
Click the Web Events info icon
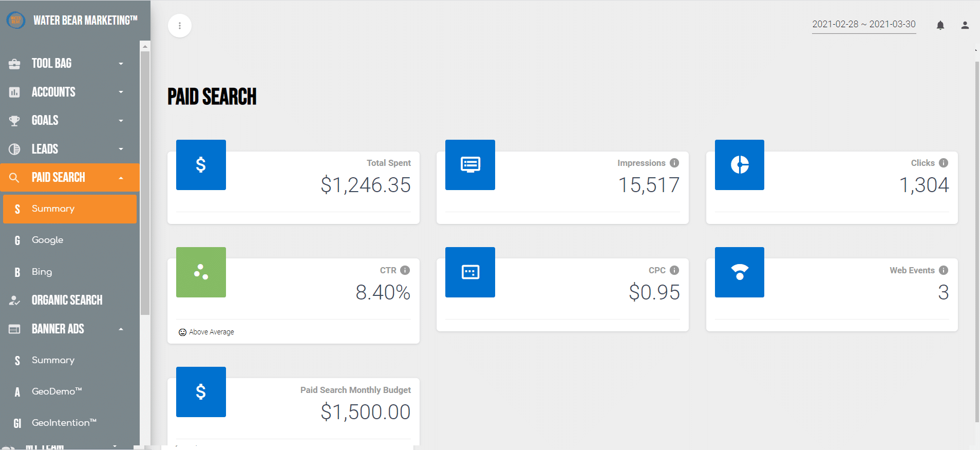coord(944,270)
